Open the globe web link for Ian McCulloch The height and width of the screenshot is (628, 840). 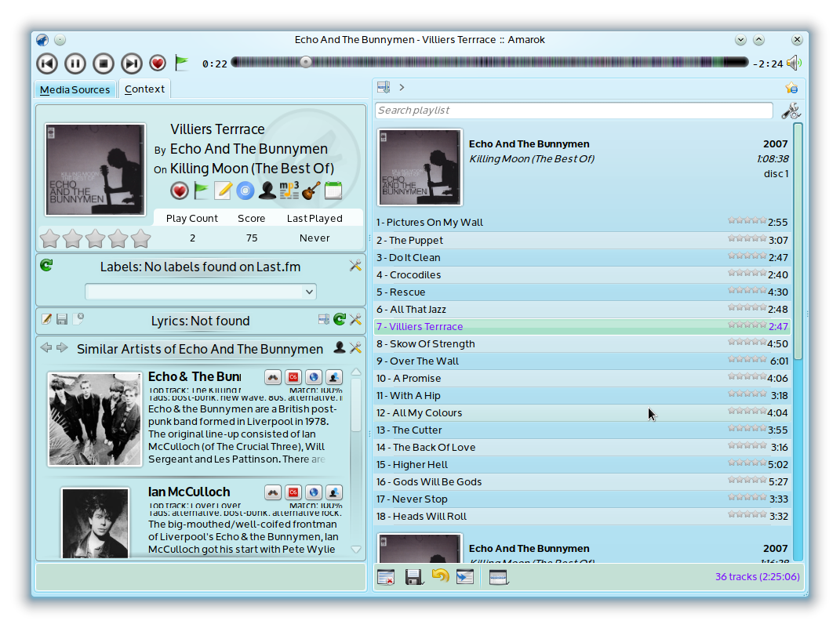click(x=314, y=492)
